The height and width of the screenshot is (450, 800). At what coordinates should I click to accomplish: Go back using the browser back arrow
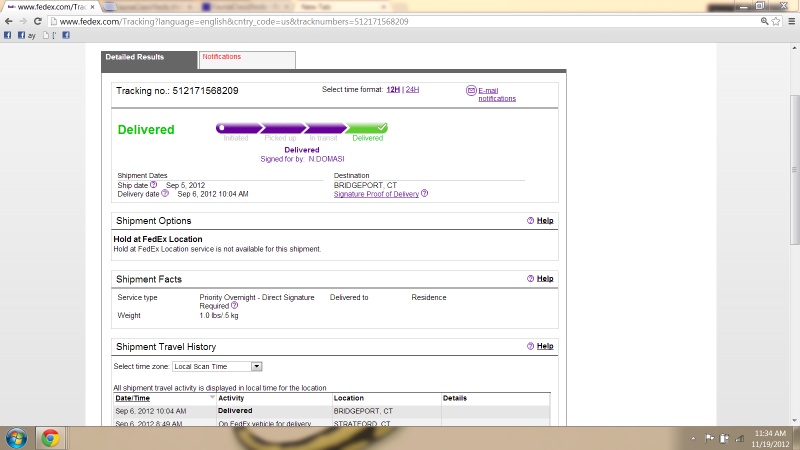point(8,21)
